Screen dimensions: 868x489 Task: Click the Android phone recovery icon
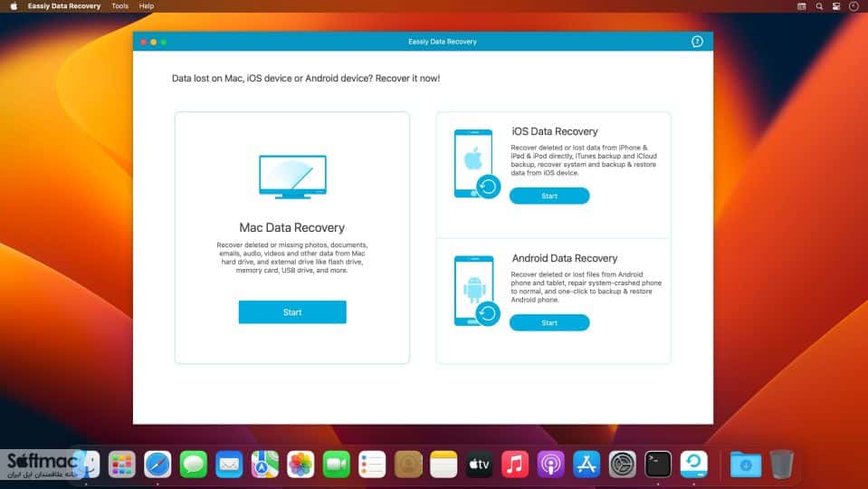click(x=476, y=291)
